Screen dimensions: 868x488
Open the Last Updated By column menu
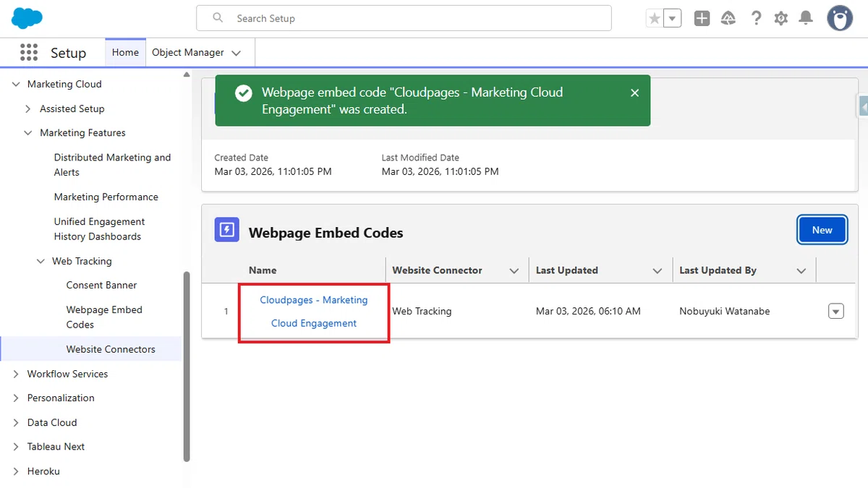point(801,271)
